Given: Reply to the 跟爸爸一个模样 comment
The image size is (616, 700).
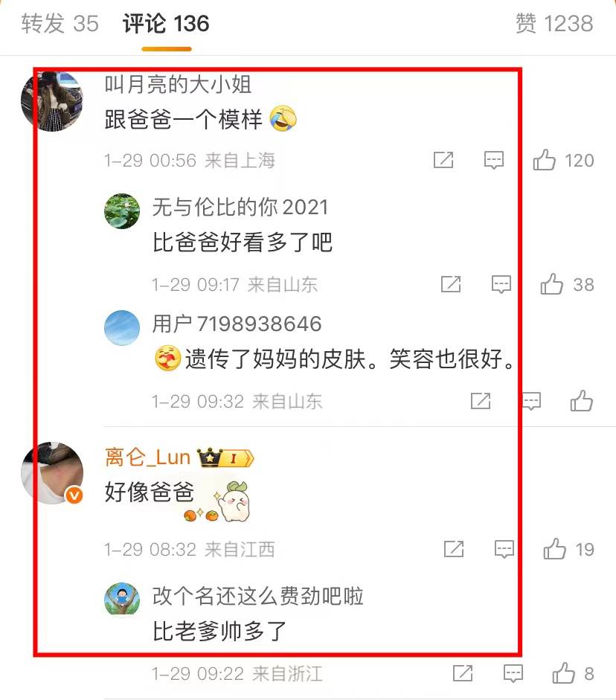Looking at the screenshot, I should point(494,160).
